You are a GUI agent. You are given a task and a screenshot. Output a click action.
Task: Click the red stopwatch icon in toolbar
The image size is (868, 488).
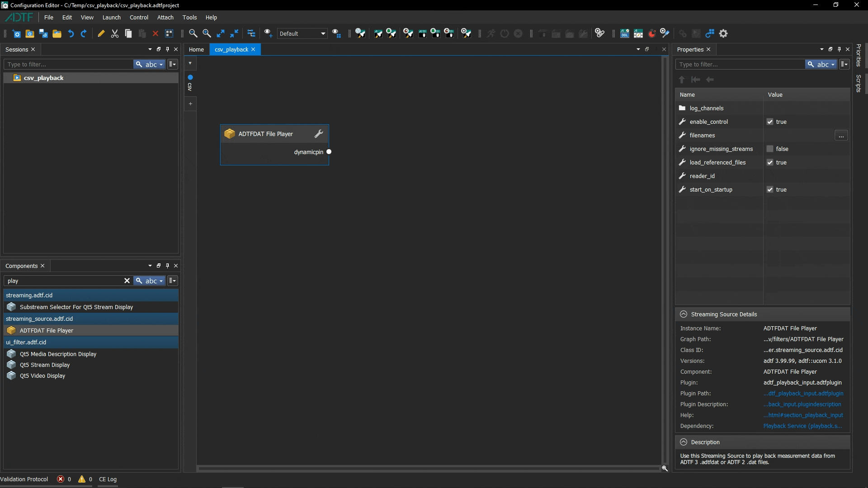(x=652, y=33)
